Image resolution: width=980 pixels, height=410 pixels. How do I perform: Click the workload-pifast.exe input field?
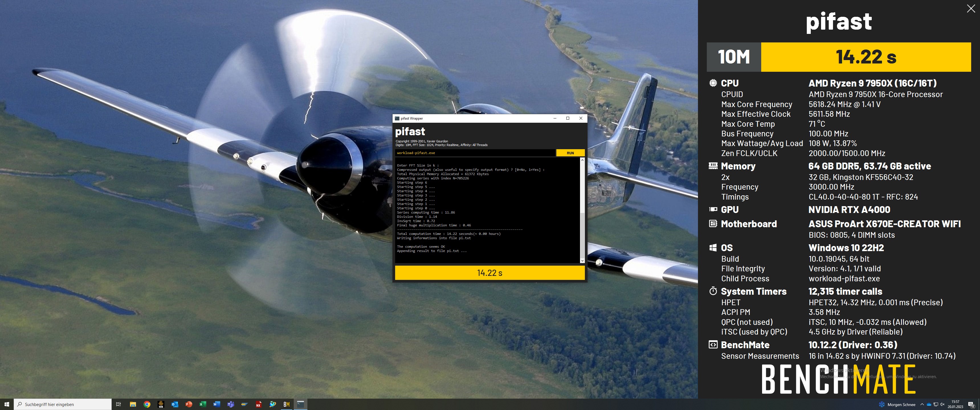pyautogui.click(x=475, y=153)
